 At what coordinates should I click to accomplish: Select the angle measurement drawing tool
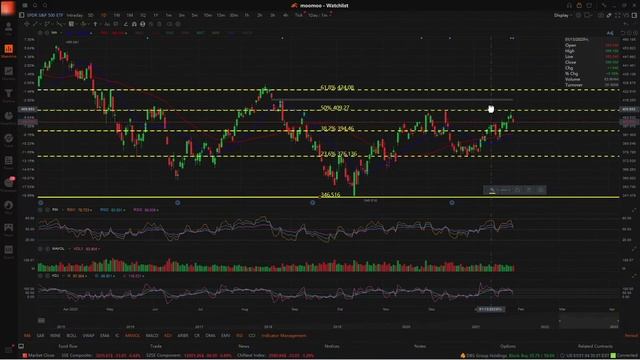(x=125, y=24)
